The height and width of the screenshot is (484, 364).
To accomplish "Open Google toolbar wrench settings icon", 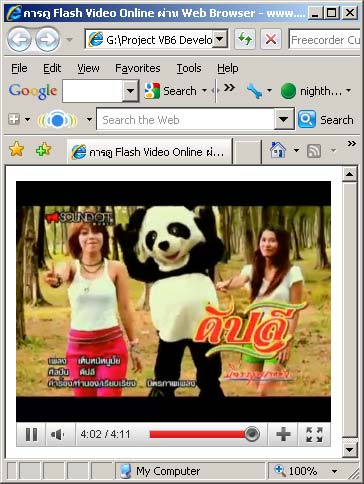I will [254, 91].
